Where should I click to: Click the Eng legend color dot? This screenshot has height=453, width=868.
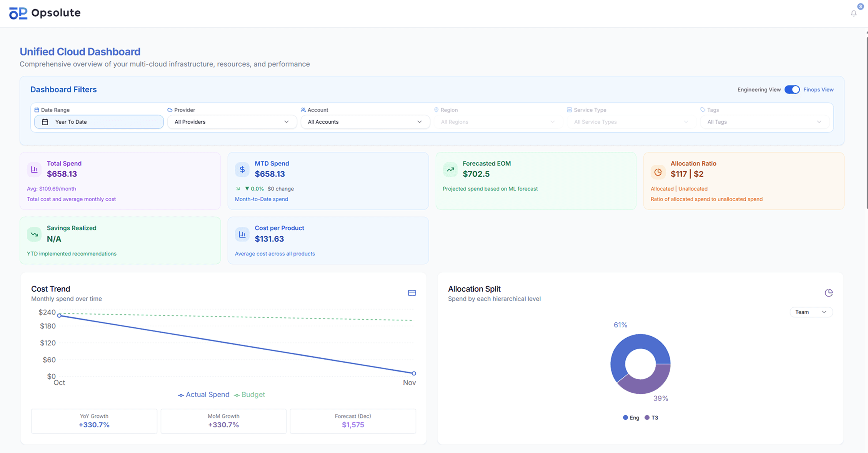coord(625,418)
